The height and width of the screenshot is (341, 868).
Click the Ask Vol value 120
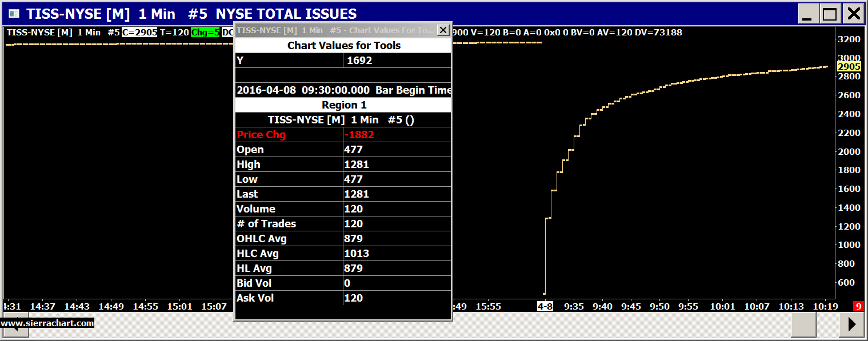353,298
